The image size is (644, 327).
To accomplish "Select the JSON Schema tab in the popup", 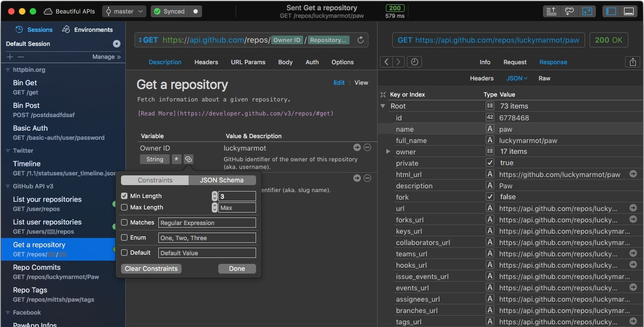I will click(x=222, y=180).
